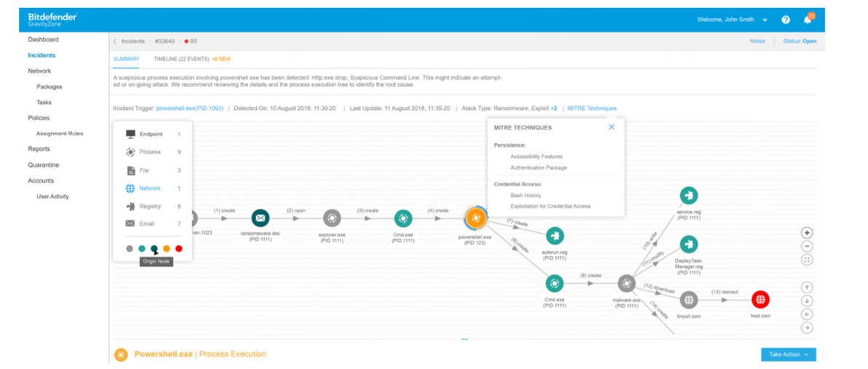Select the DisplayTask-Manager.reg node
This screenshot has height=369, width=868.
tap(688, 244)
